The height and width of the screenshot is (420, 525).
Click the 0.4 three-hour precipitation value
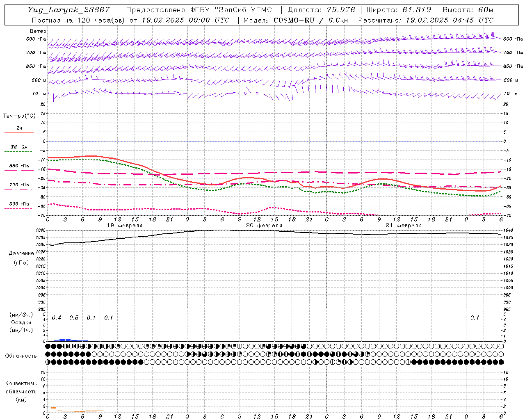tap(57, 318)
